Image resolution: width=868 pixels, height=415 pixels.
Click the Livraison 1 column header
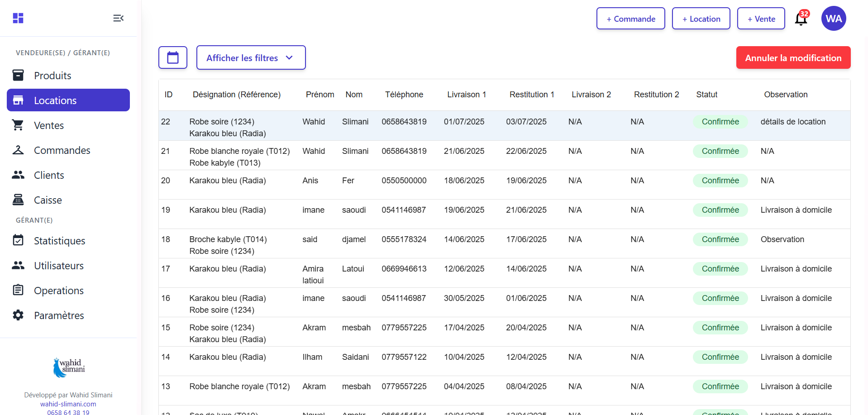[467, 95]
